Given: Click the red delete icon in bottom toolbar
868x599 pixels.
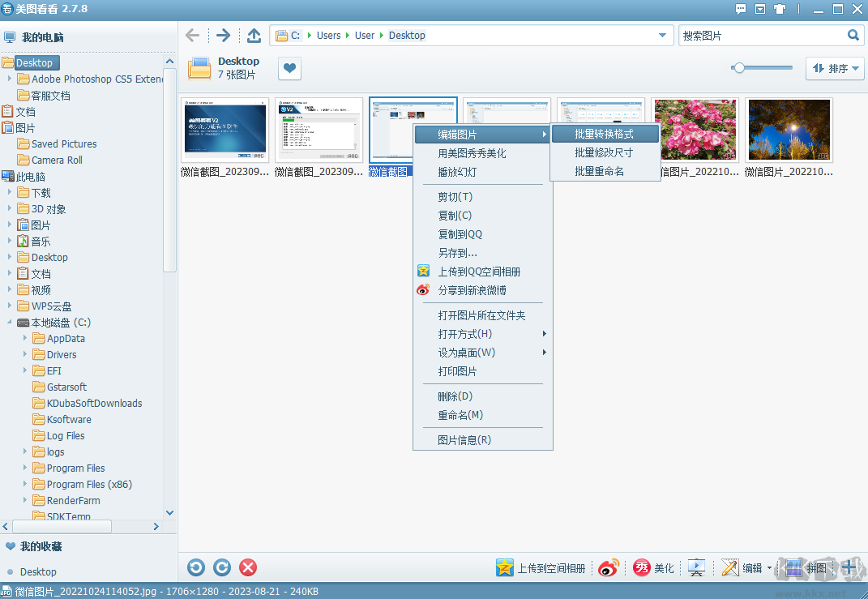Looking at the screenshot, I should [x=249, y=567].
